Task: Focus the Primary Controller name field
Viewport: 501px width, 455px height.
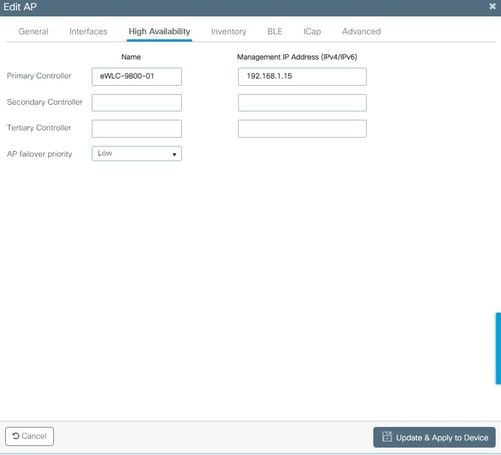Action: [x=137, y=77]
